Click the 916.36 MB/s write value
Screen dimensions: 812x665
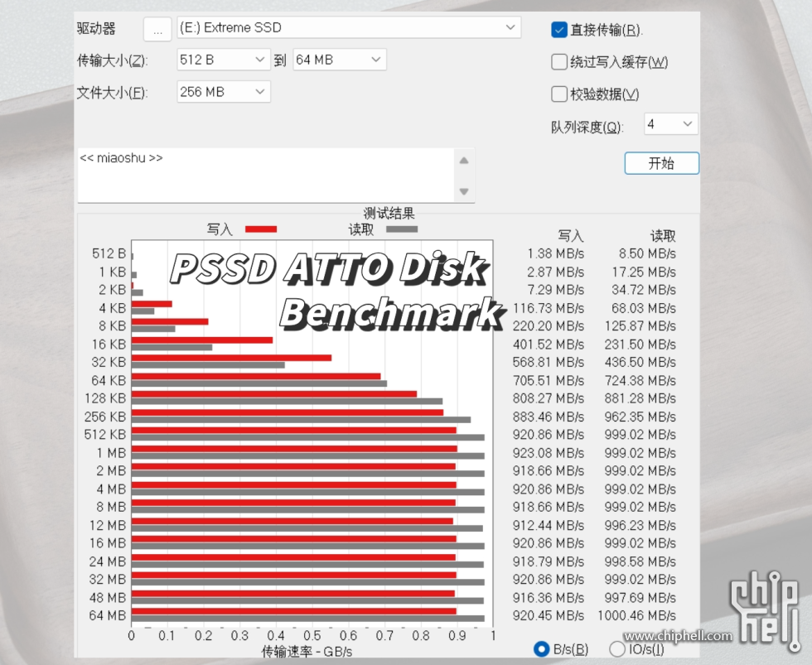[x=549, y=598]
